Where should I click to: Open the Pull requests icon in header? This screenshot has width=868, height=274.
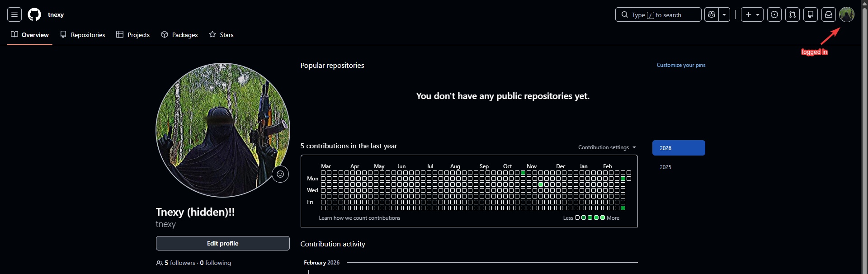tap(793, 14)
